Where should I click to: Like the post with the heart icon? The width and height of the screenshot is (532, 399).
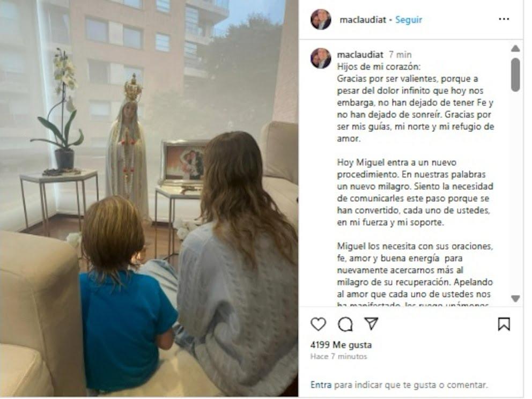[x=318, y=324]
